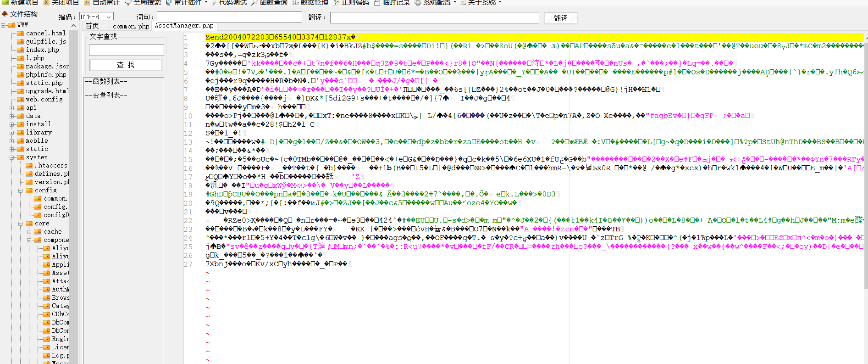Click the 文件结构 panel icon
868x364 pixels.
pyautogui.click(x=5, y=14)
